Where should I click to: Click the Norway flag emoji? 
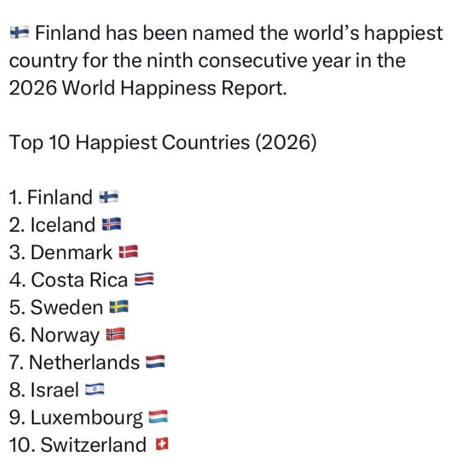116,335
